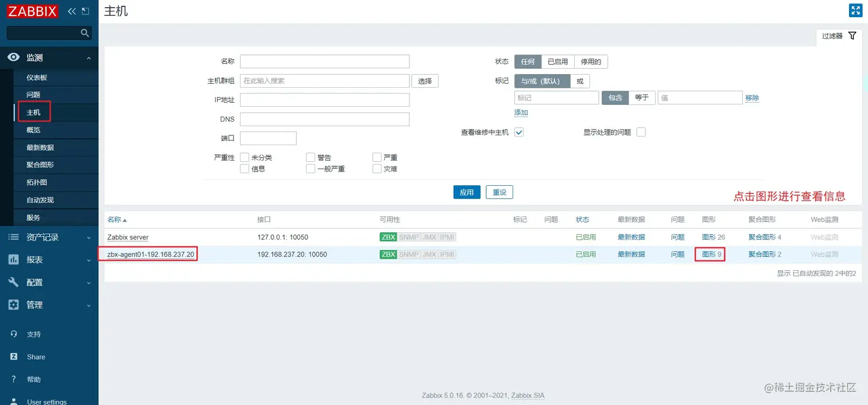868x405 pixels.
Task: Click the bar chart icon beside 报表
Action: [x=13, y=259]
